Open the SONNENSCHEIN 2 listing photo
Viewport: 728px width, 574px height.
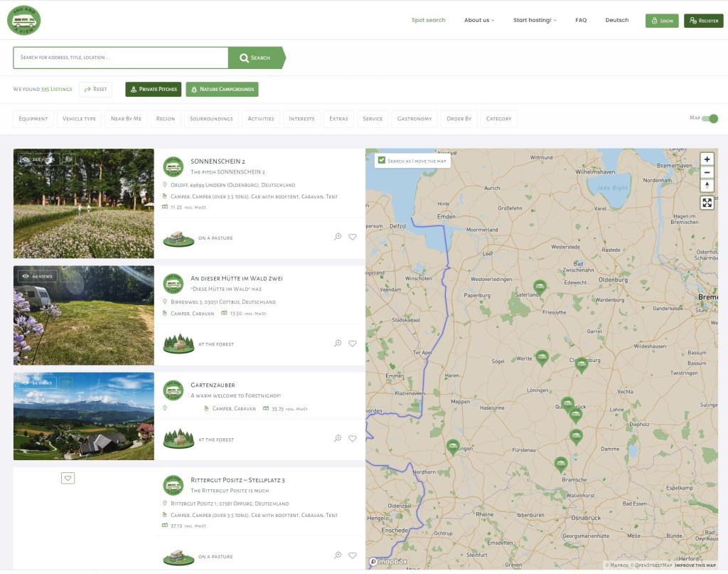click(84, 203)
